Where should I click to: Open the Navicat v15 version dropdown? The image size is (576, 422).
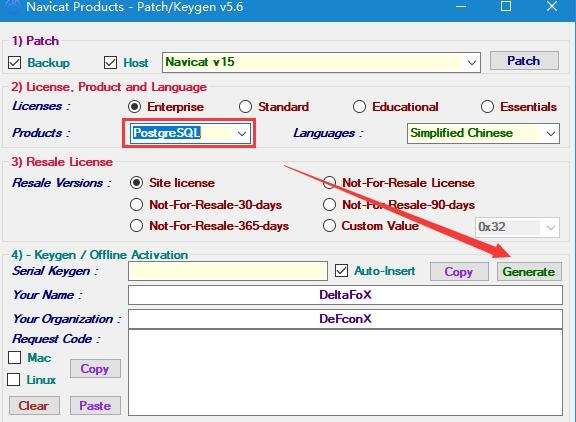click(321, 62)
